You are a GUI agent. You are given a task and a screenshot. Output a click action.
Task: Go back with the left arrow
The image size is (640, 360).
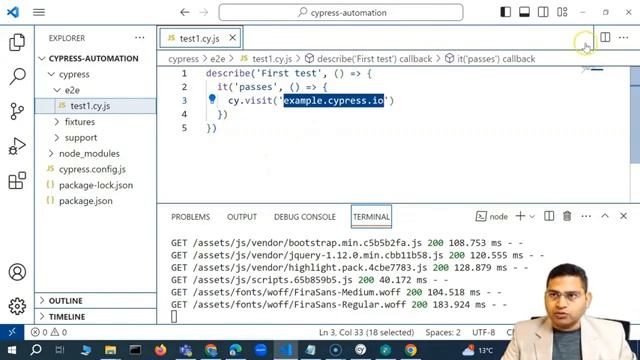[184, 12]
